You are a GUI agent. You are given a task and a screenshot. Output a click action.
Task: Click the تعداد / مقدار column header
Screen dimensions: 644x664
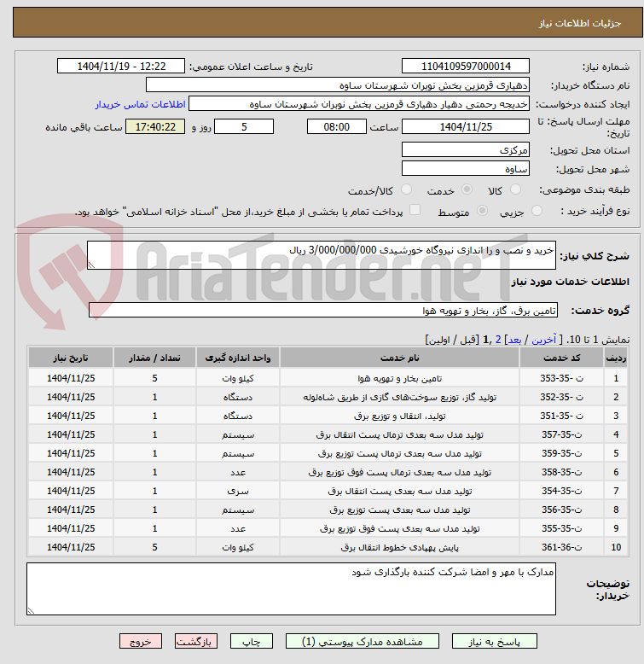(x=154, y=358)
